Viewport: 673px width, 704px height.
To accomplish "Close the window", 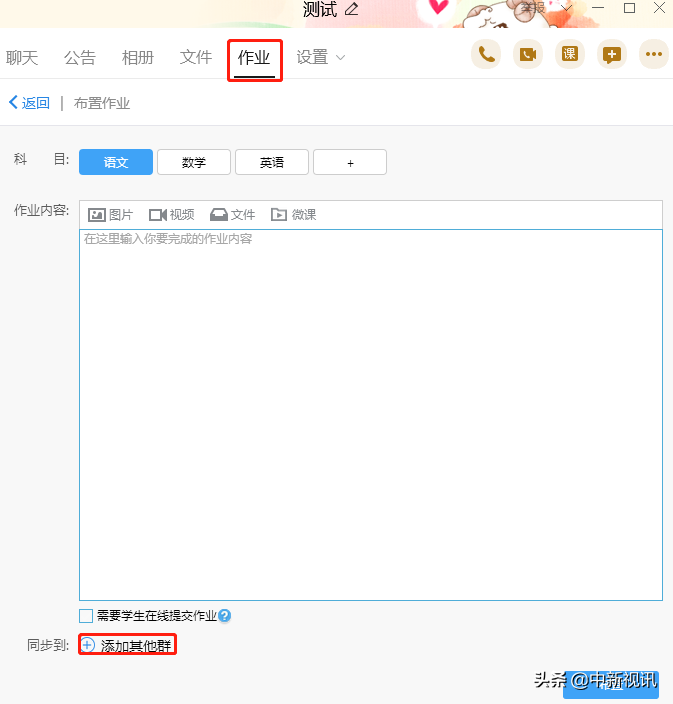I will click(660, 8).
